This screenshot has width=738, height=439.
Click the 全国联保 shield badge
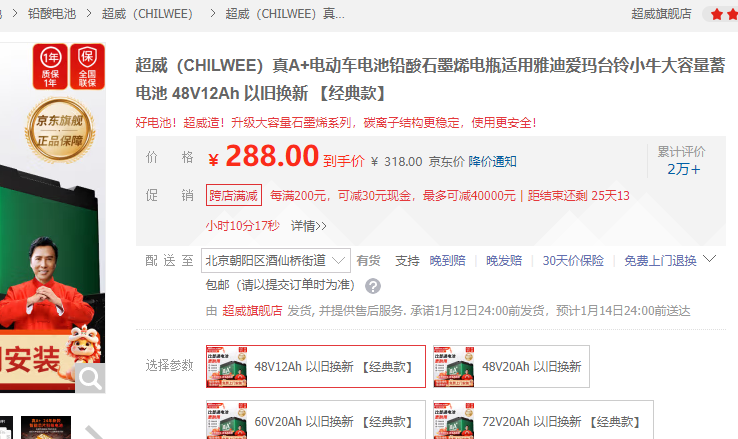87,67
